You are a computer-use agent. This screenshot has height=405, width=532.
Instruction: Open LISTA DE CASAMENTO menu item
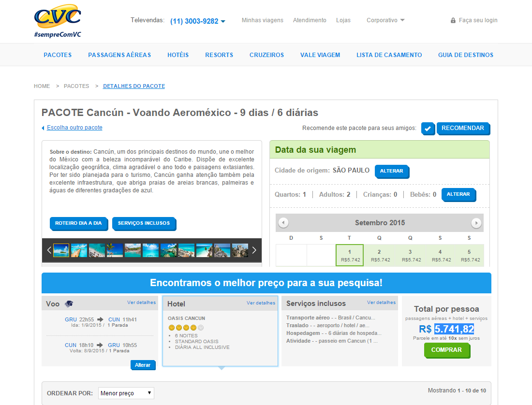(389, 55)
